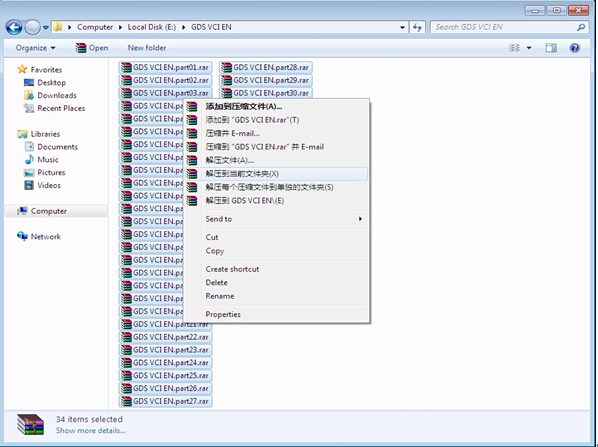598x447 pixels.
Task: Select file GDS VCI EN.part01.rar
Action: coord(165,68)
